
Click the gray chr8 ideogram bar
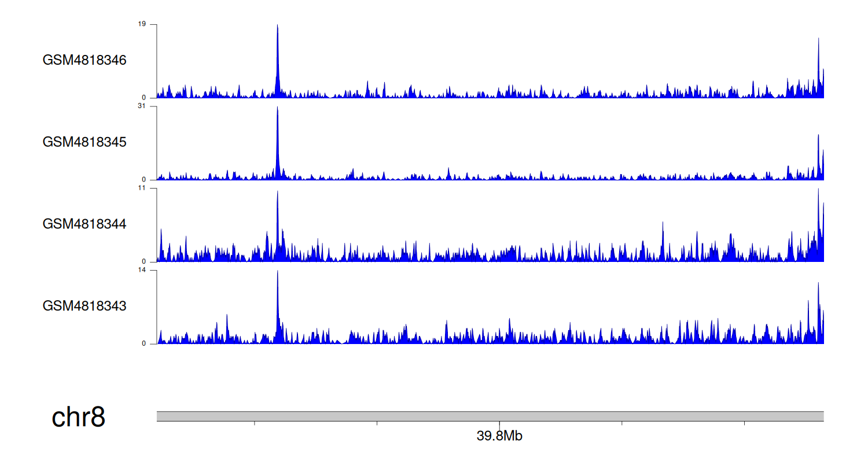point(490,416)
